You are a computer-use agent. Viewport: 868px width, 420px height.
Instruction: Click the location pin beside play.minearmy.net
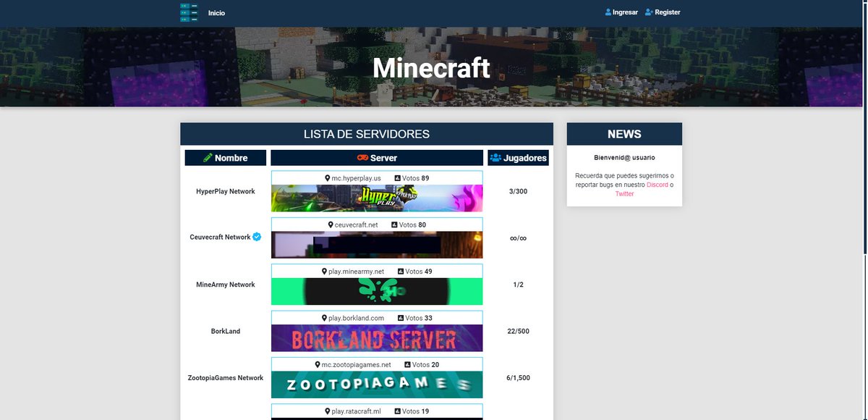click(x=324, y=272)
